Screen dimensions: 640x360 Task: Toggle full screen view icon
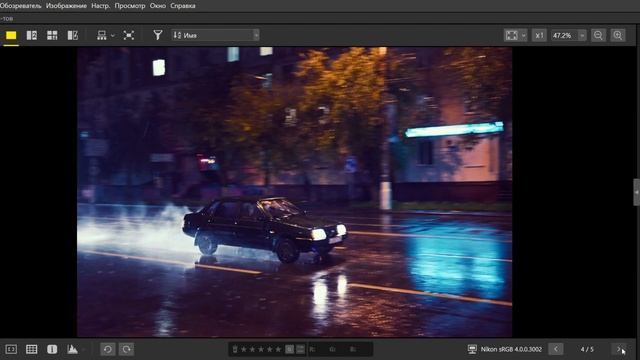129,36
